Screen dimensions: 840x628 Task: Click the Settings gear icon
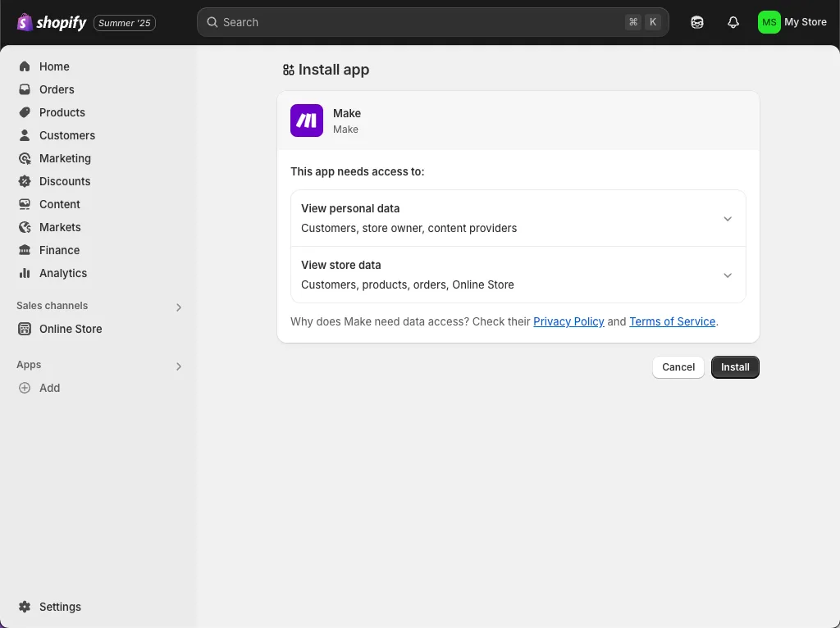click(25, 607)
